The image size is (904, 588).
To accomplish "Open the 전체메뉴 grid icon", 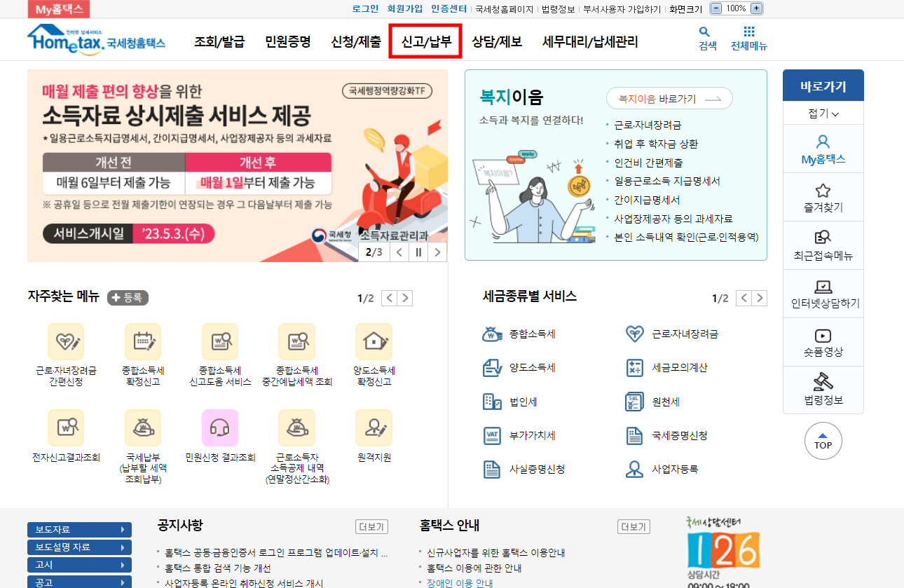I will point(749,32).
